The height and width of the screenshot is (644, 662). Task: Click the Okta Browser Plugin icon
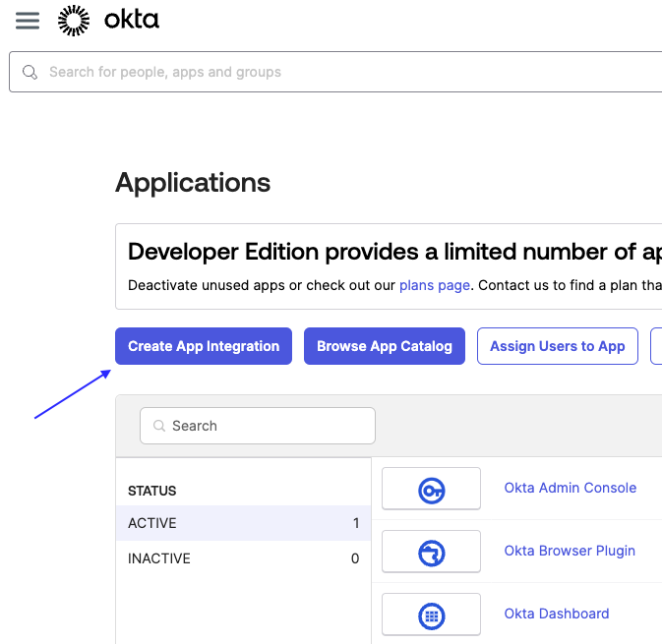[x=431, y=552]
